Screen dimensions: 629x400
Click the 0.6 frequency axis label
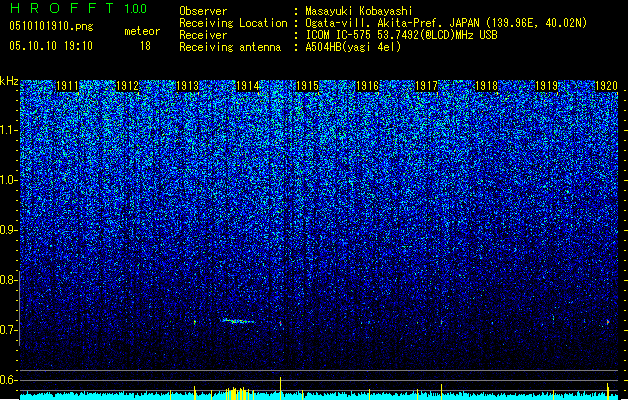pyautogui.click(x=9, y=380)
